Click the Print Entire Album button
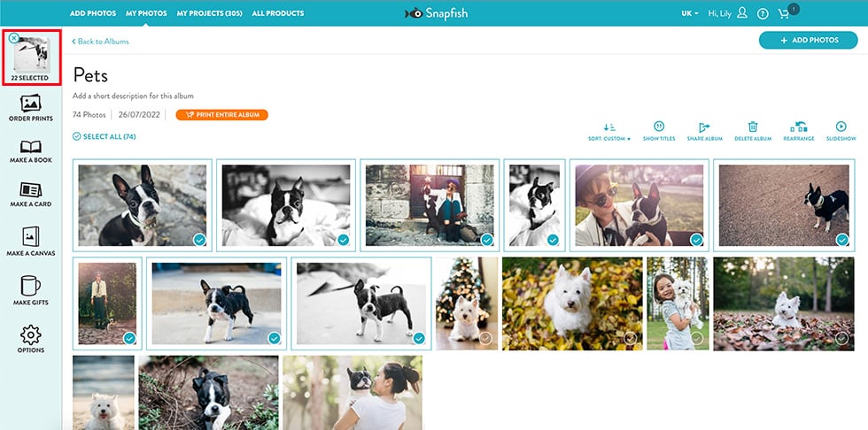The height and width of the screenshot is (430, 868). 221,115
